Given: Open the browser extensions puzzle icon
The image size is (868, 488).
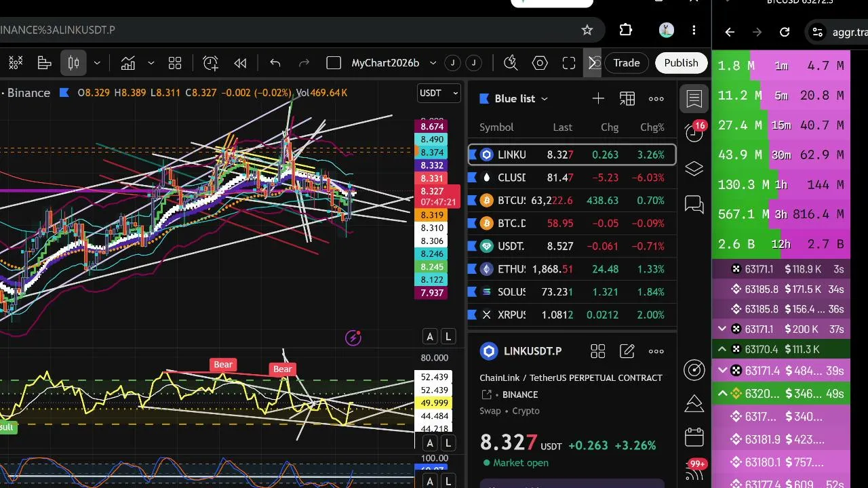Looking at the screenshot, I should point(626,30).
